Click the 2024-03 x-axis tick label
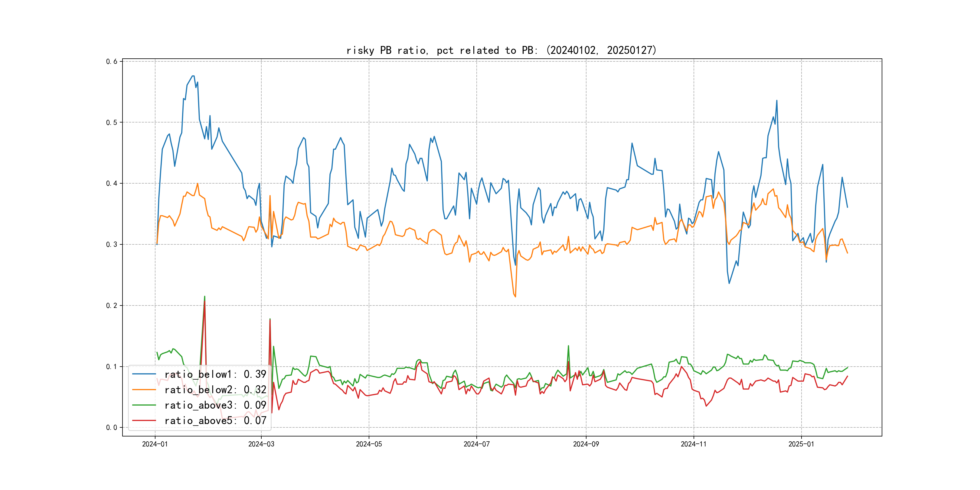Viewport: 980px width, 490px height. pos(261,444)
